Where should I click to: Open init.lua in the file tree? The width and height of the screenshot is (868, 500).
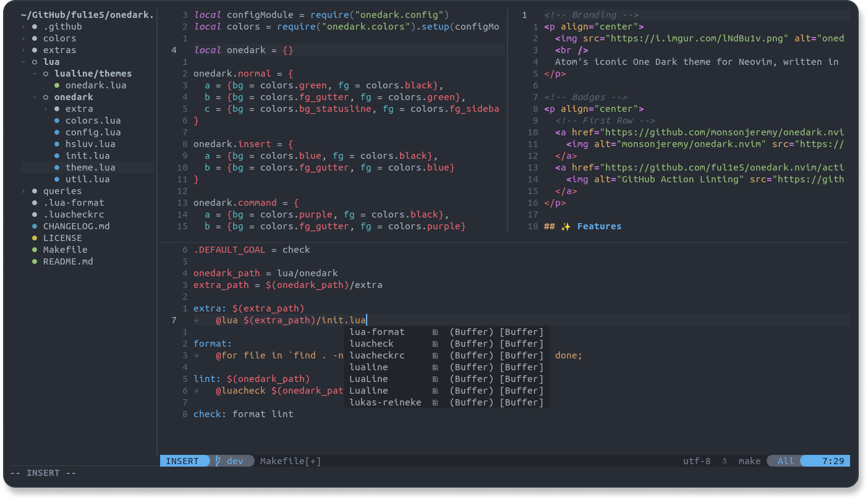[87, 156]
